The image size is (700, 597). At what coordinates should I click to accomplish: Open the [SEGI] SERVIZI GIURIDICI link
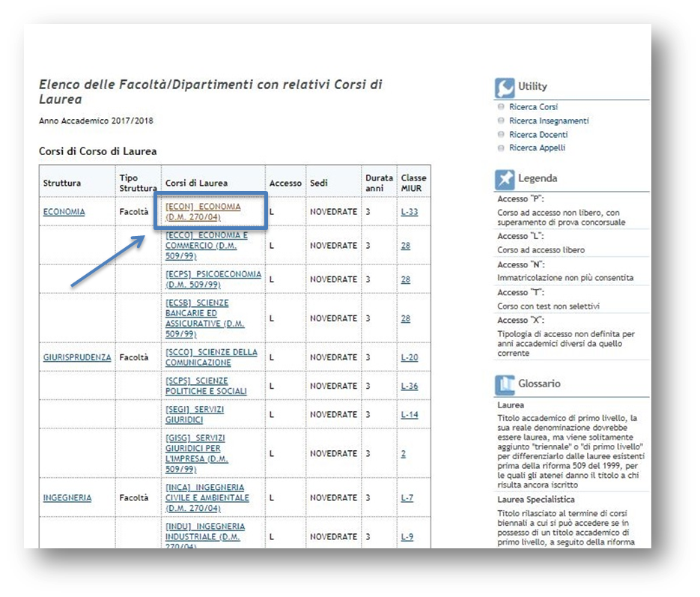pos(195,414)
